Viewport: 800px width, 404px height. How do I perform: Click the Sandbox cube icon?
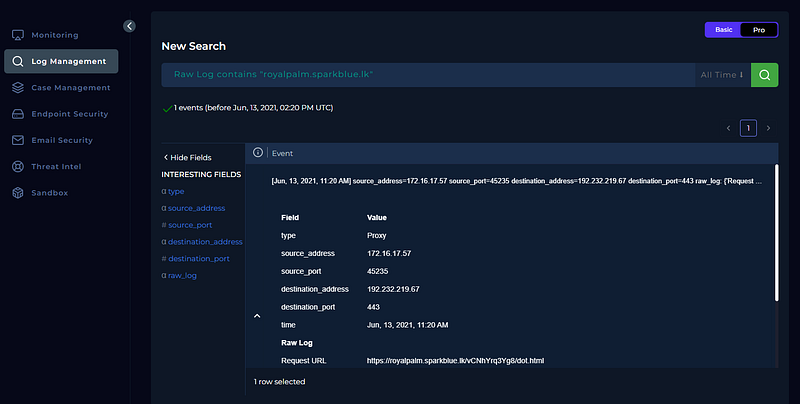(18, 193)
